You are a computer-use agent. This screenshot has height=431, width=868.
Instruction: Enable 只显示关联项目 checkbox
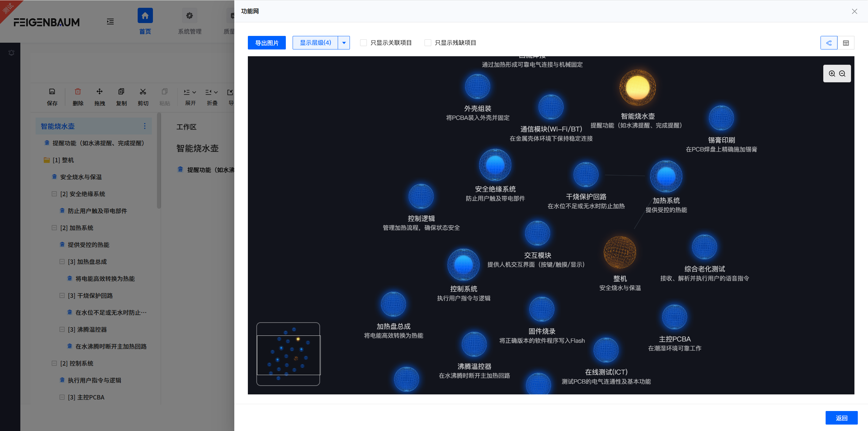[363, 43]
